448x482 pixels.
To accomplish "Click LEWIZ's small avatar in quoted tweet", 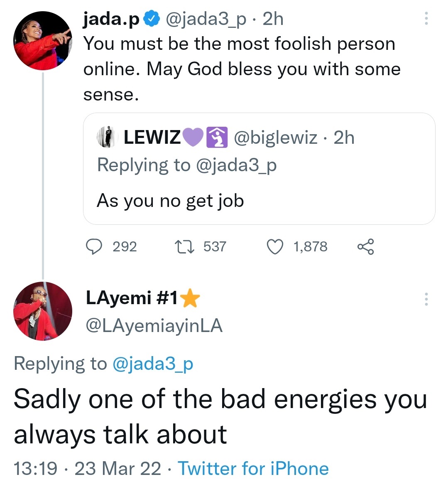I will tap(108, 137).
